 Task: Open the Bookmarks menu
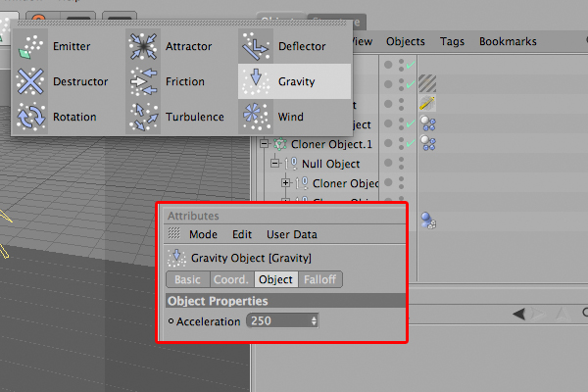[508, 41]
